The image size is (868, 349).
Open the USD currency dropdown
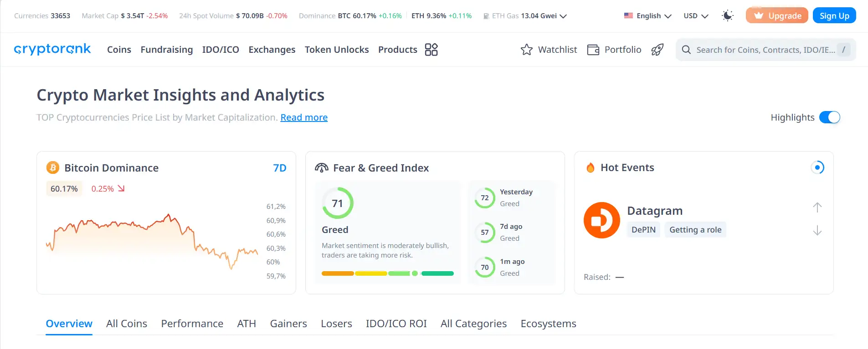(696, 16)
